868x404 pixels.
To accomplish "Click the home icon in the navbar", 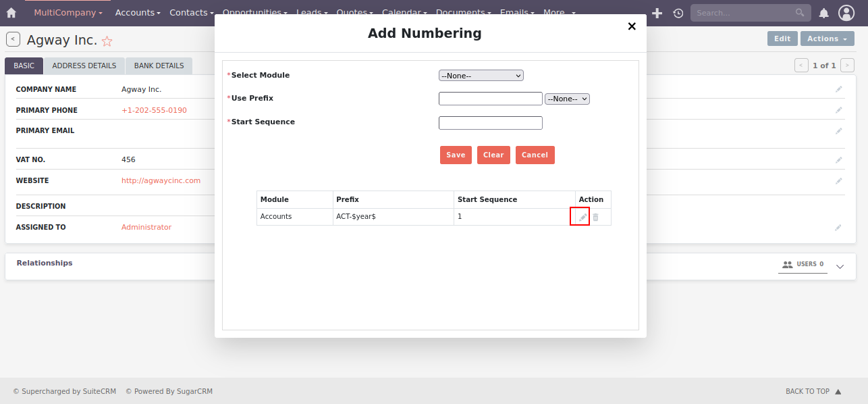I will tap(11, 13).
